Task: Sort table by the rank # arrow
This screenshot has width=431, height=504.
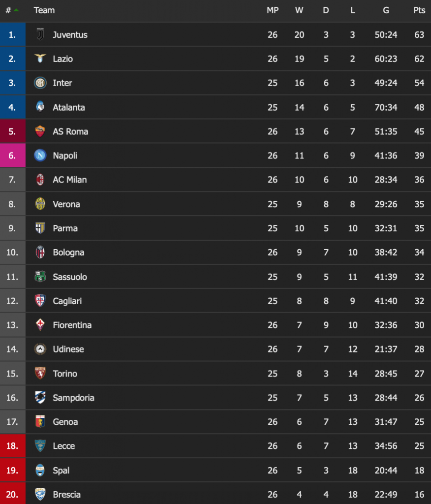Action: pos(16,10)
